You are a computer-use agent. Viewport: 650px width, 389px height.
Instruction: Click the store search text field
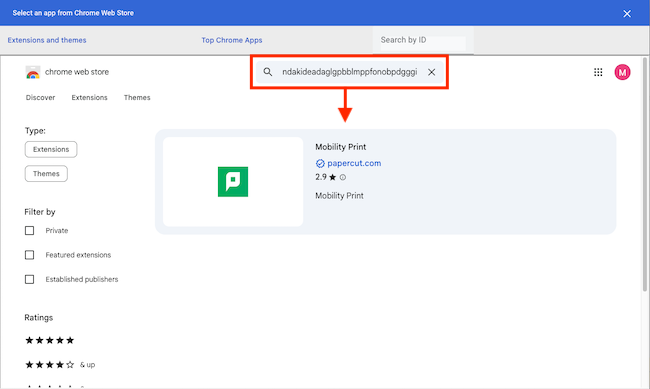click(349, 72)
